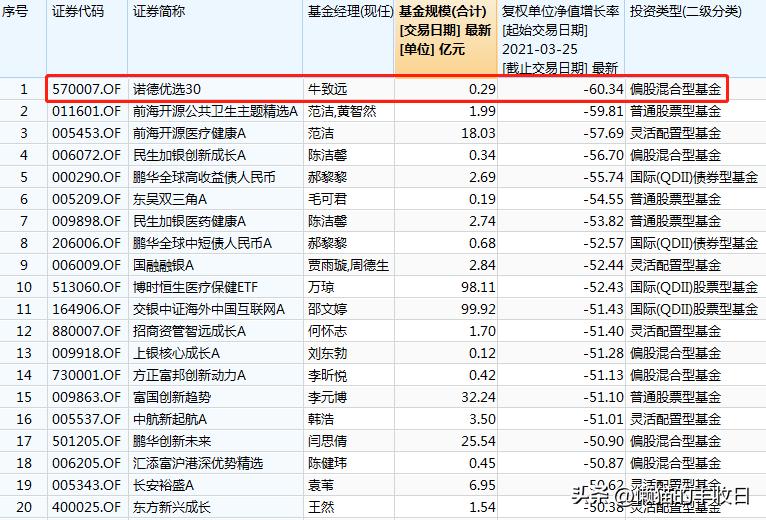Select code 880007.OF cell
Image resolution: width=766 pixels, height=520 pixels.
point(86,331)
